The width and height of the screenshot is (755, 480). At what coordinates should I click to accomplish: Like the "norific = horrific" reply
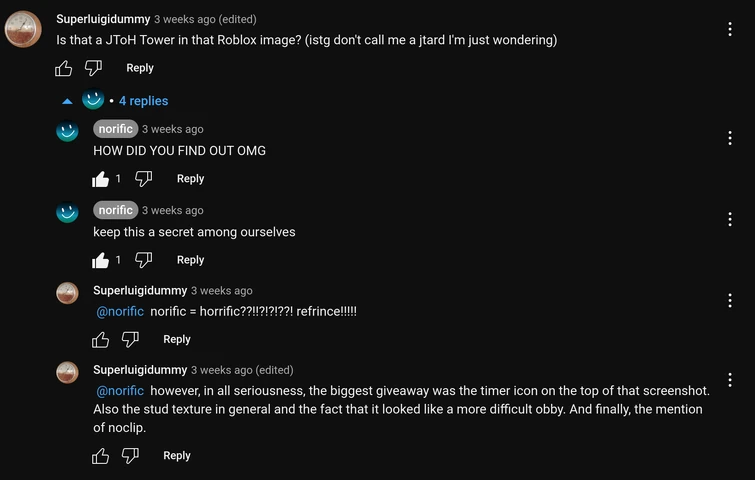pyautogui.click(x=100, y=340)
